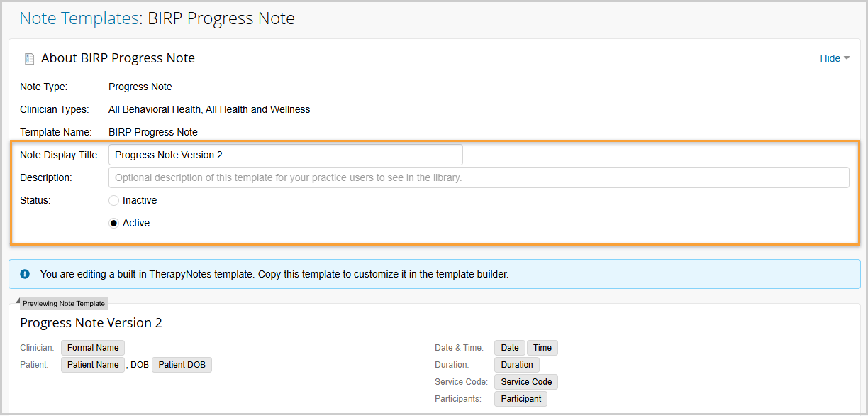Click the info icon in the blue banner
This screenshot has height=416, width=868.
25,274
